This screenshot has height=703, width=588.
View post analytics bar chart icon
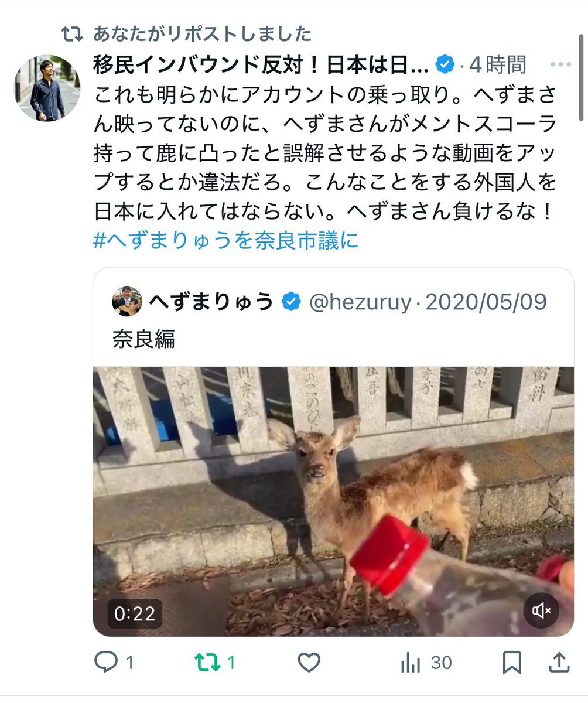pyautogui.click(x=411, y=663)
